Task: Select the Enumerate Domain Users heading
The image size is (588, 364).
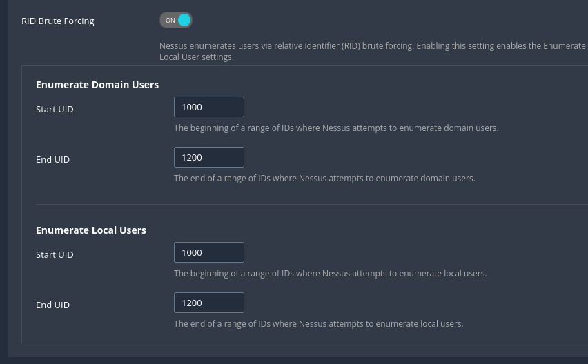Action: click(97, 85)
